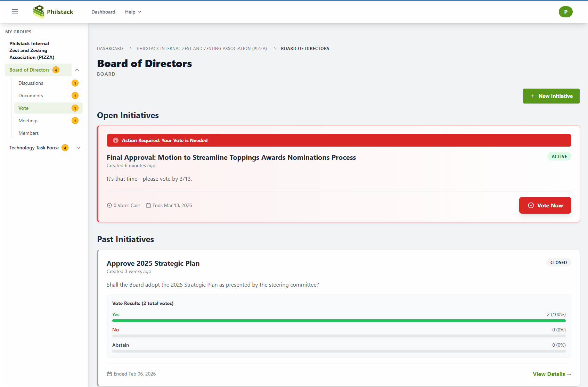
Task: Open the P user avatar menu
Action: tap(566, 11)
